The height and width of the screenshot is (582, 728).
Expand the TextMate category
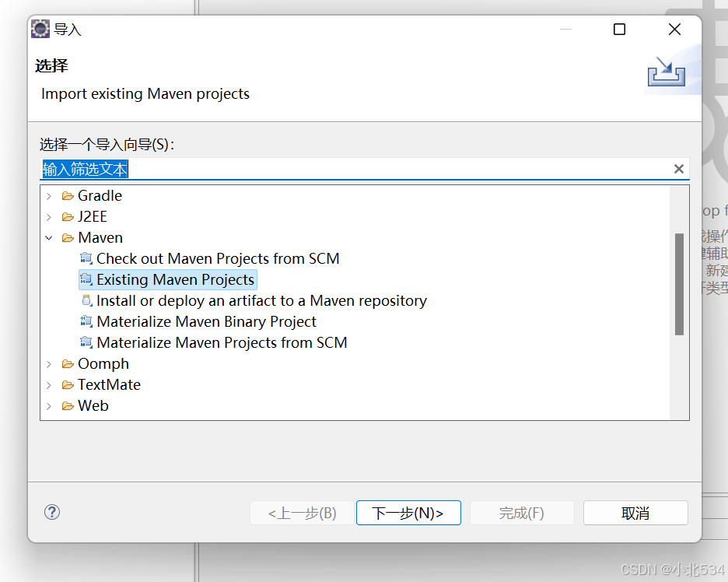click(x=49, y=384)
